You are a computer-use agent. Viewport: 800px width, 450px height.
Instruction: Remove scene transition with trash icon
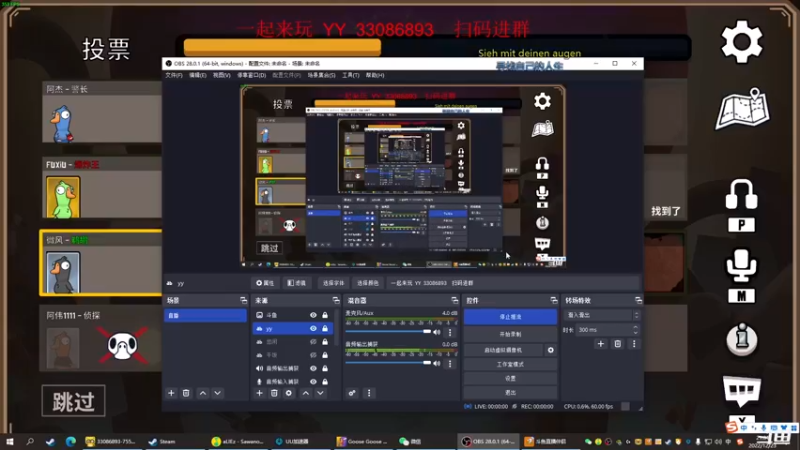pos(618,344)
